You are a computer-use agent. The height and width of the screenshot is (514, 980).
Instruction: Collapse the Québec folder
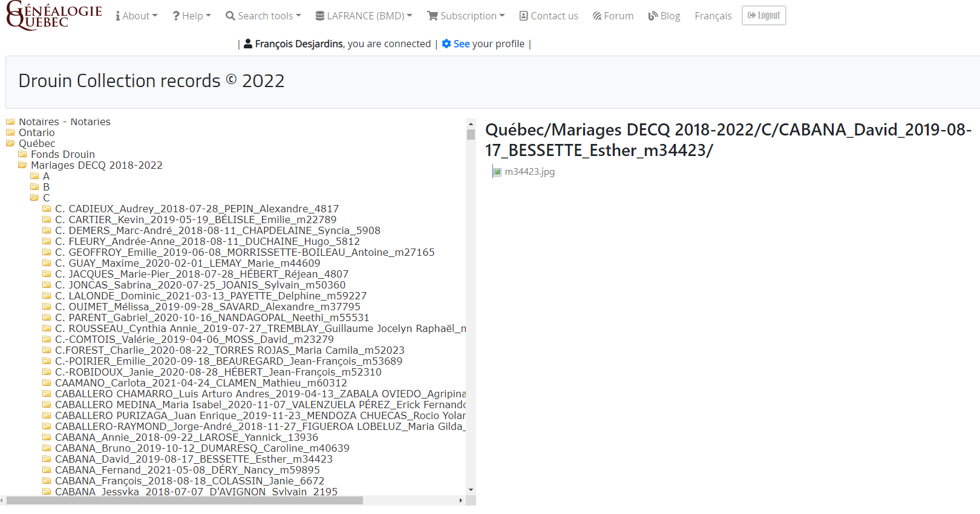click(x=37, y=143)
